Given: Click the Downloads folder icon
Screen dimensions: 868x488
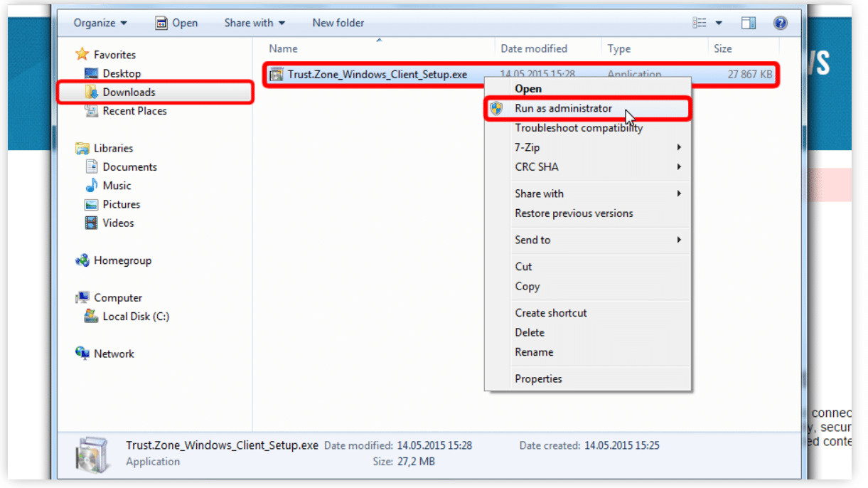Looking at the screenshot, I should (91, 92).
